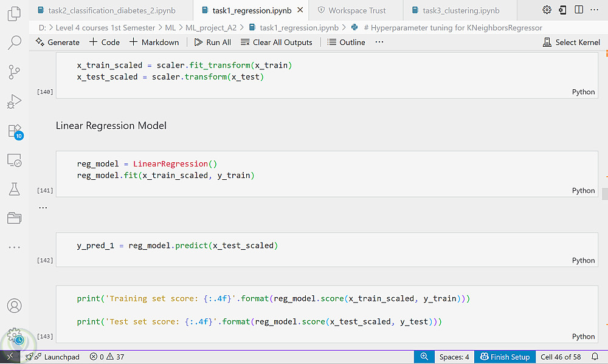
Task: Run All notebook cells
Action: [x=212, y=43]
